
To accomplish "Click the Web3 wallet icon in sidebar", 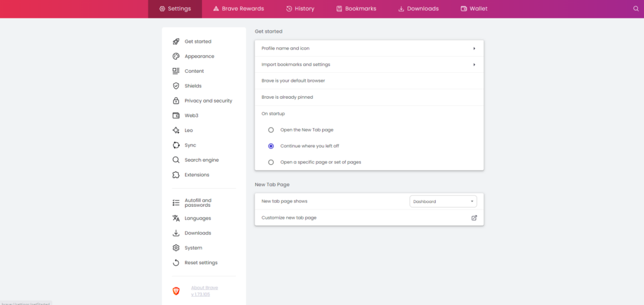I will coord(176,116).
